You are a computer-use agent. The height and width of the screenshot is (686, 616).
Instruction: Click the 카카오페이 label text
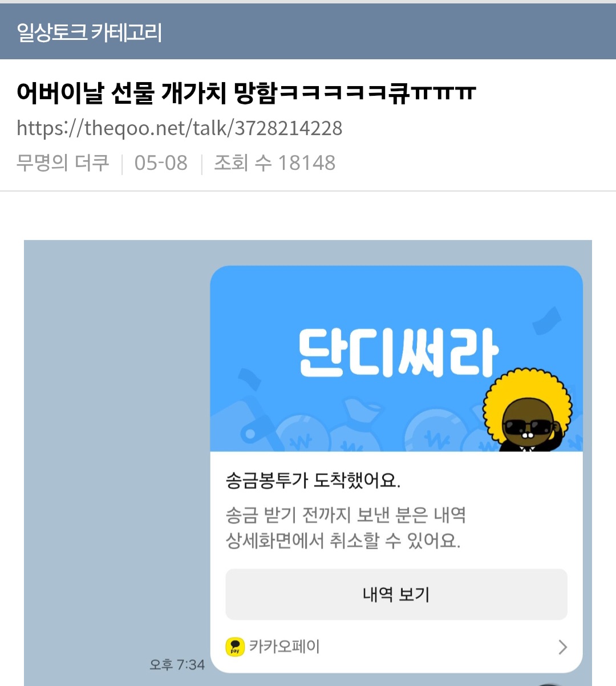tap(285, 647)
